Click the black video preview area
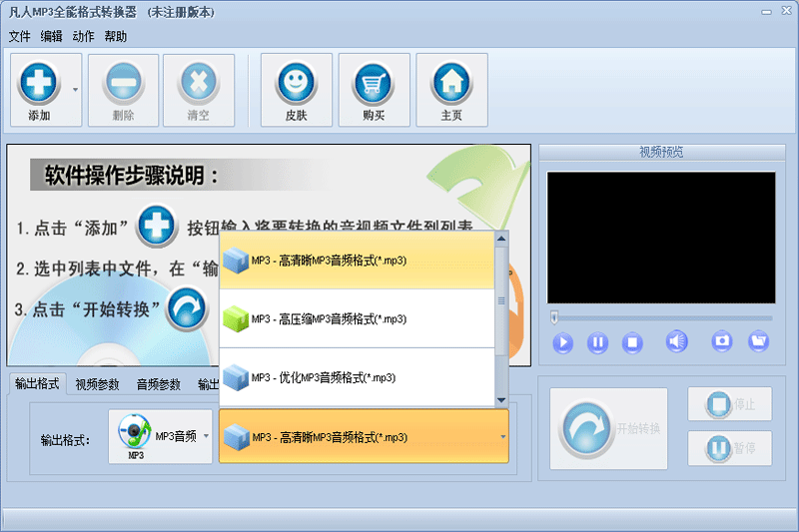 661,238
